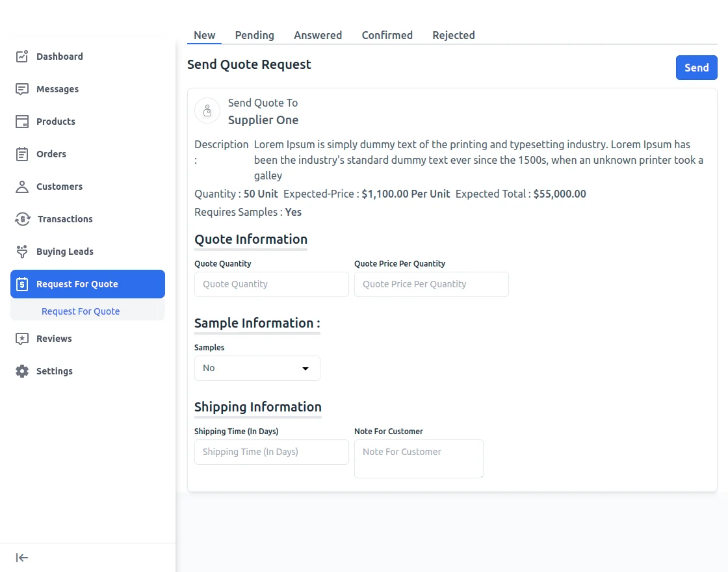The height and width of the screenshot is (572, 728).
Task: Open Transactions via its dollar cycle icon
Action: [x=22, y=219]
